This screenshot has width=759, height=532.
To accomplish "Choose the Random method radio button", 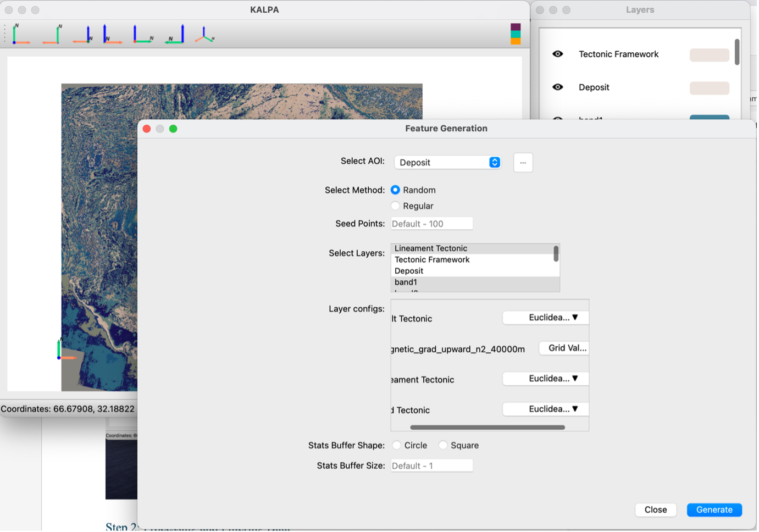I will (395, 190).
